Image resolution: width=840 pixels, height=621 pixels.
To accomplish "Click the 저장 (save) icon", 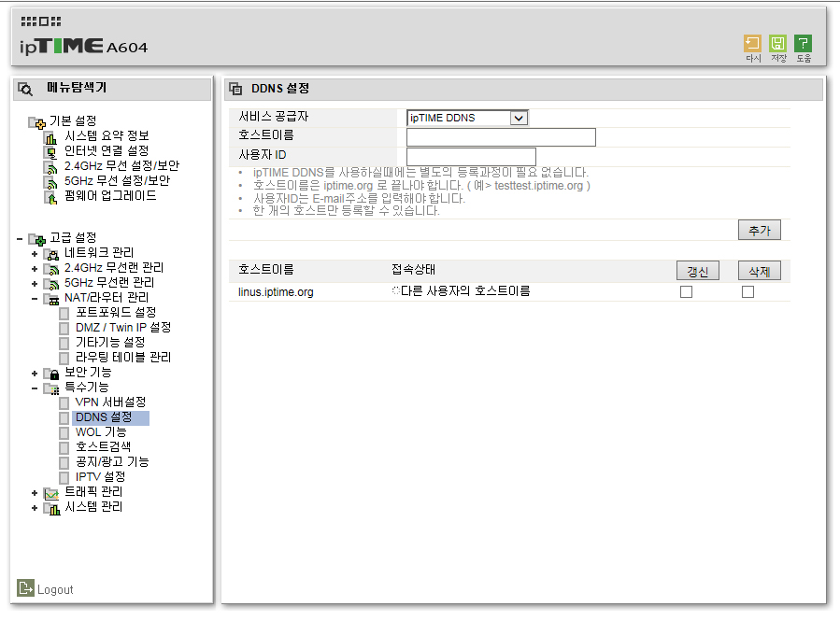I will click(x=777, y=43).
